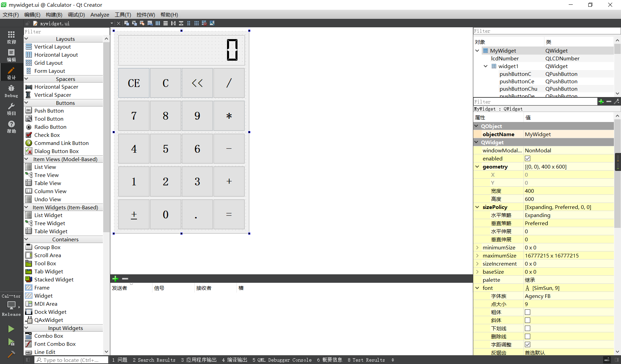Select the LCD number display on the form
621x364 pixels.
[x=181, y=50]
